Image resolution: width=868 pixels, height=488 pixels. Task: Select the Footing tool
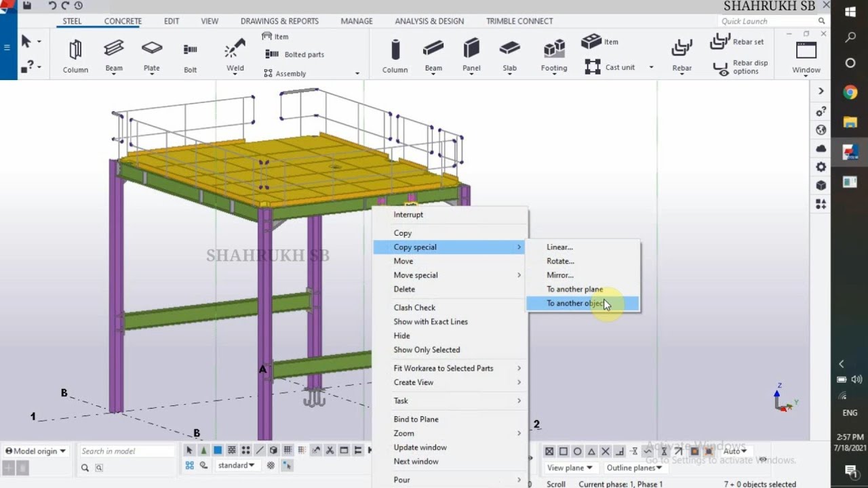[x=554, y=56]
